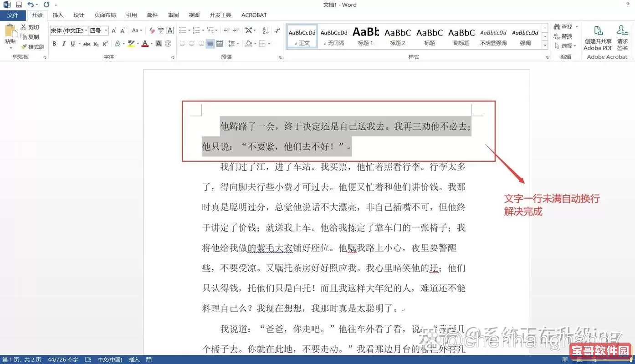
Task: Center align text
Action: [x=192, y=44]
